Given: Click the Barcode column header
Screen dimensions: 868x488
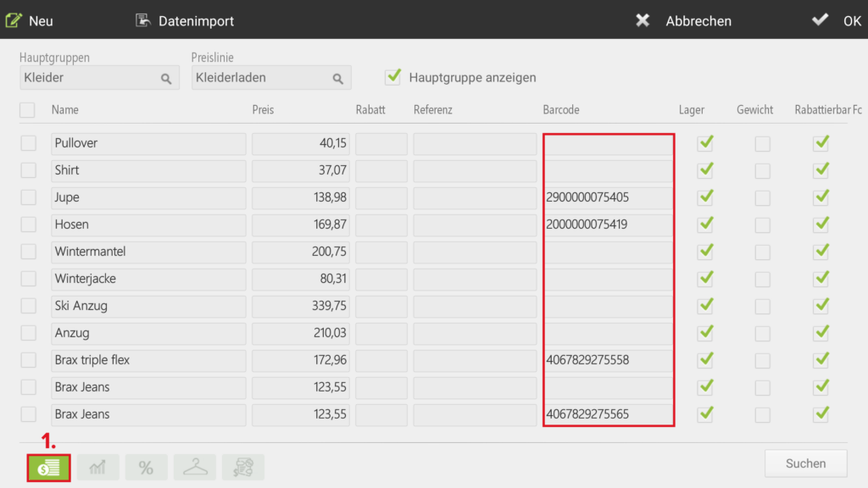Looking at the screenshot, I should coord(561,109).
